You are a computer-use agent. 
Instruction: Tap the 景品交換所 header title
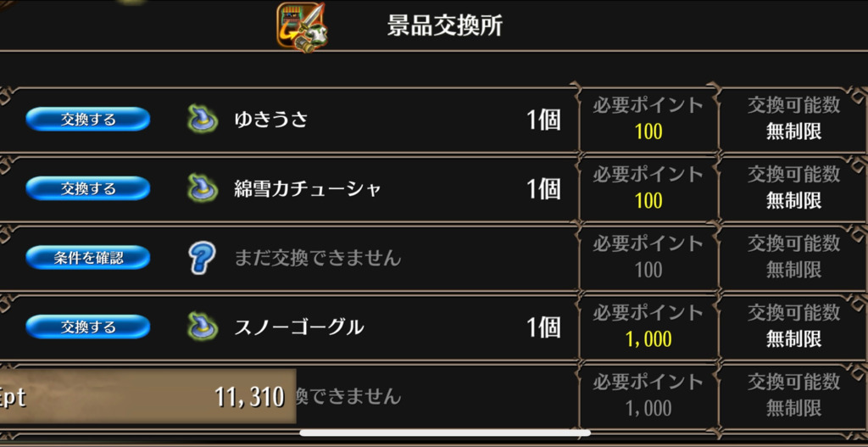click(444, 26)
